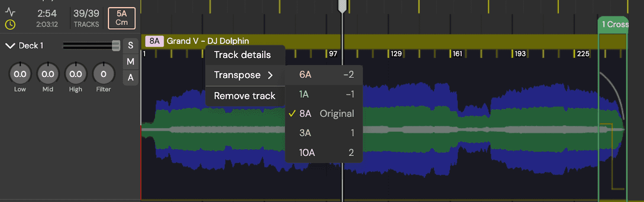Click the Deck 1 volume fader handle
Viewport: 644px width, 202px height.
pos(116,46)
